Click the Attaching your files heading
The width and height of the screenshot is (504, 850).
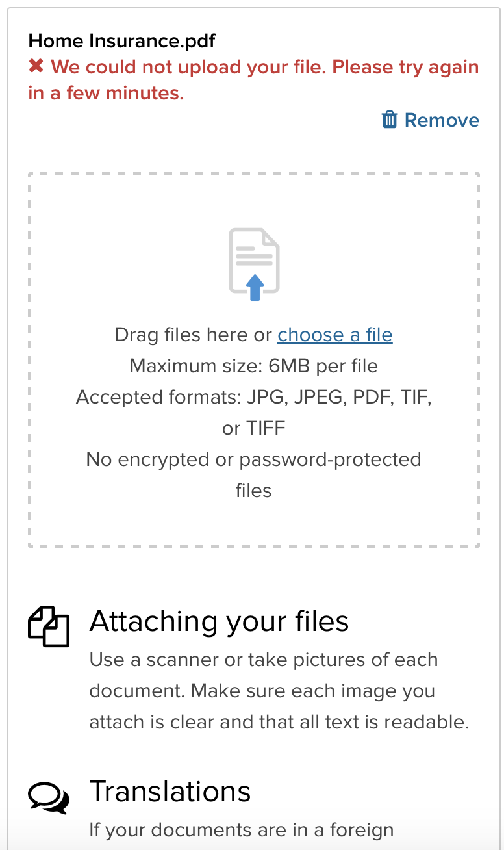click(x=219, y=621)
